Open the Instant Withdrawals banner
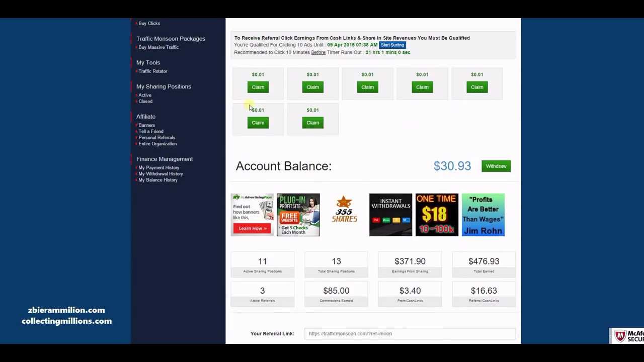Screen dimensions: 644x362 (x=390, y=215)
